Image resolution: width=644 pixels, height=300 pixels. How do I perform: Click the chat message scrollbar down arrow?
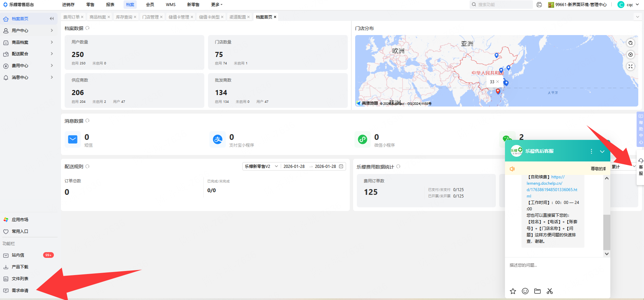coord(607,254)
